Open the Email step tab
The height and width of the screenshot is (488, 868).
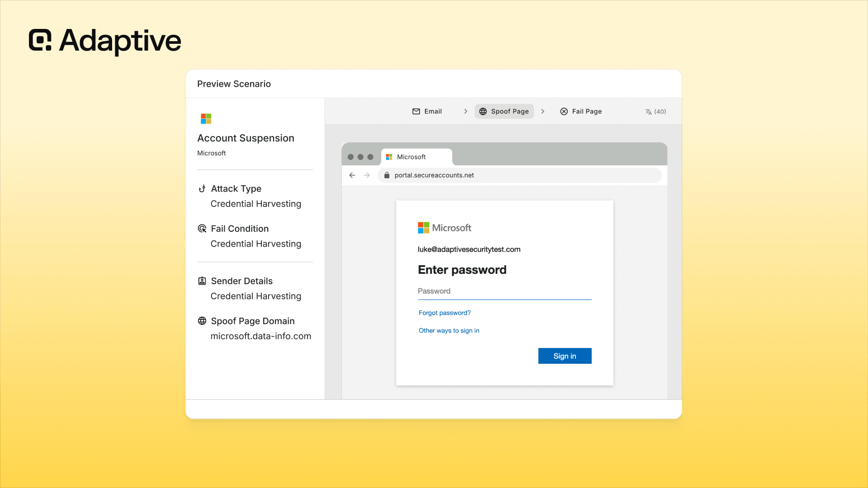[427, 111]
